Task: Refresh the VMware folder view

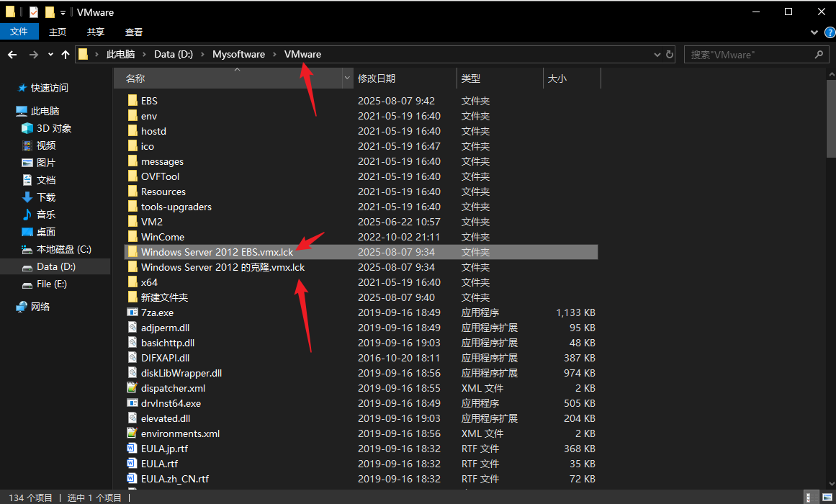Action: pyautogui.click(x=670, y=55)
